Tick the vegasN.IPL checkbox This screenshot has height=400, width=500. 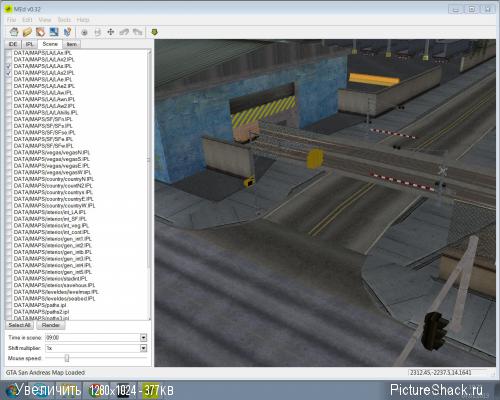[x=9, y=153]
